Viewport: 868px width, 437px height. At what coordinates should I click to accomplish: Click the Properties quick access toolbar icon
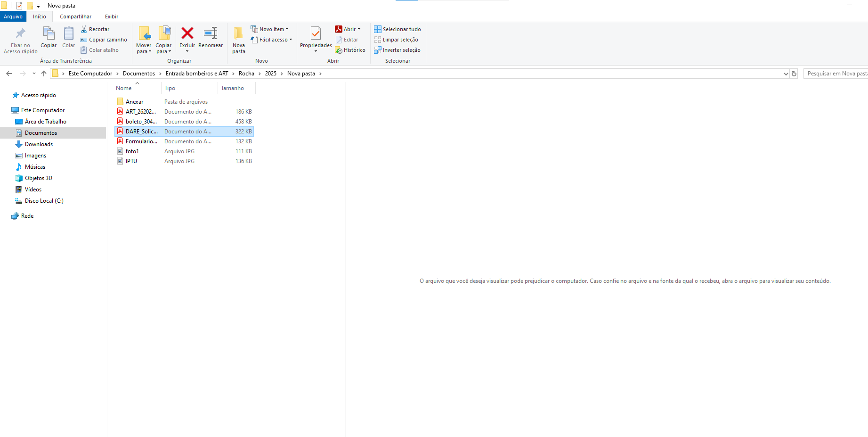pos(19,6)
